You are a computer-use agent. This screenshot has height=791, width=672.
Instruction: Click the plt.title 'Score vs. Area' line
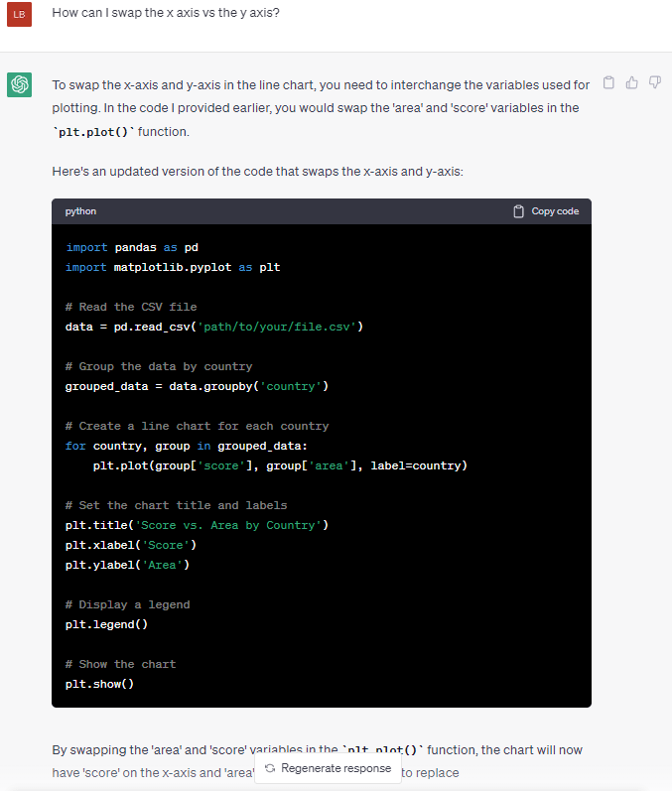point(197,525)
